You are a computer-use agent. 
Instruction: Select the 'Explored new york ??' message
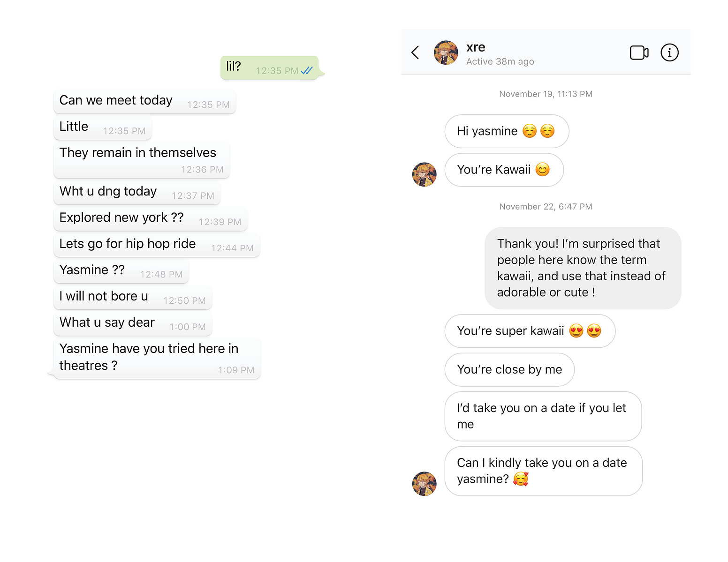pyautogui.click(x=151, y=219)
